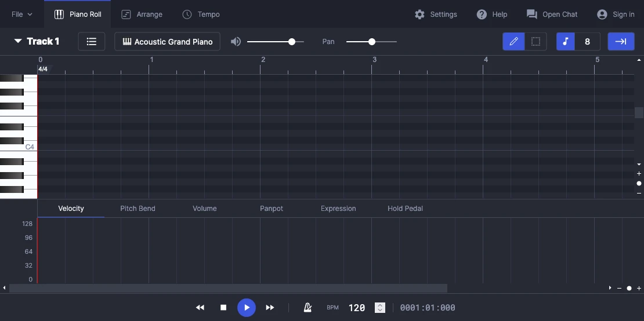Click the BPM stepper arrows
Image resolution: width=644 pixels, height=321 pixels.
[380, 308]
